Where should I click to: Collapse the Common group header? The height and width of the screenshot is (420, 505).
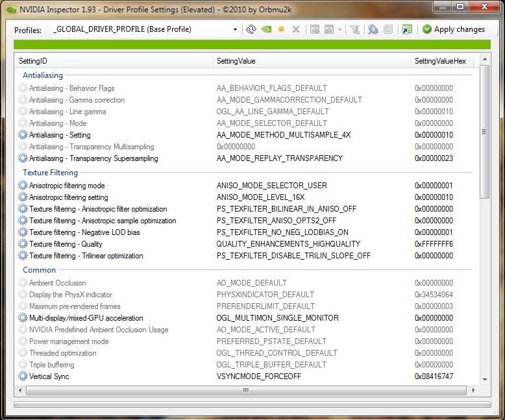[x=40, y=270]
